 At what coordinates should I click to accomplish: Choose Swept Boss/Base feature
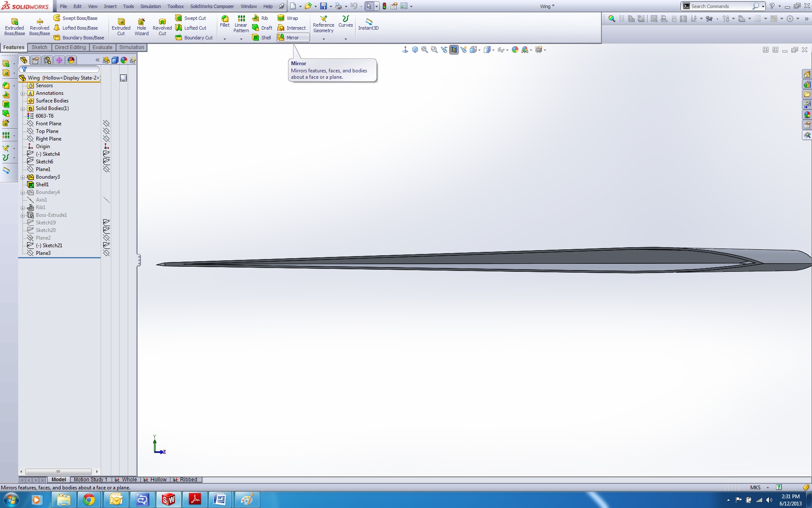click(76, 18)
